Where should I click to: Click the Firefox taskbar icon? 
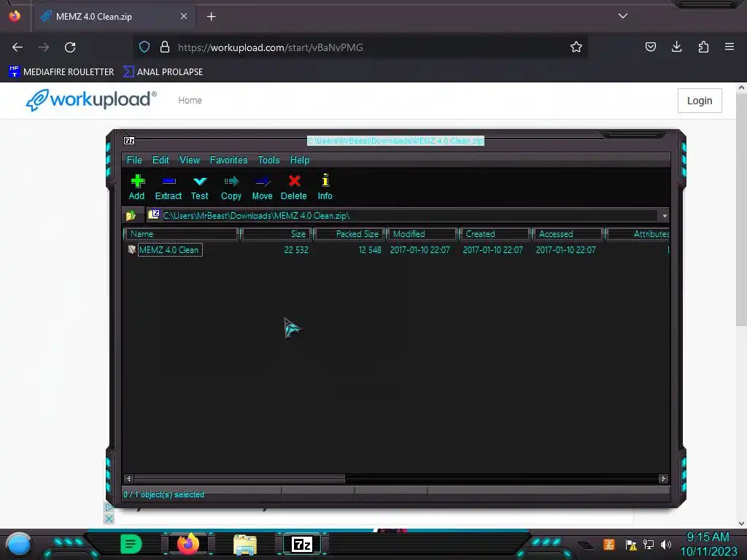tap(188, 544)
